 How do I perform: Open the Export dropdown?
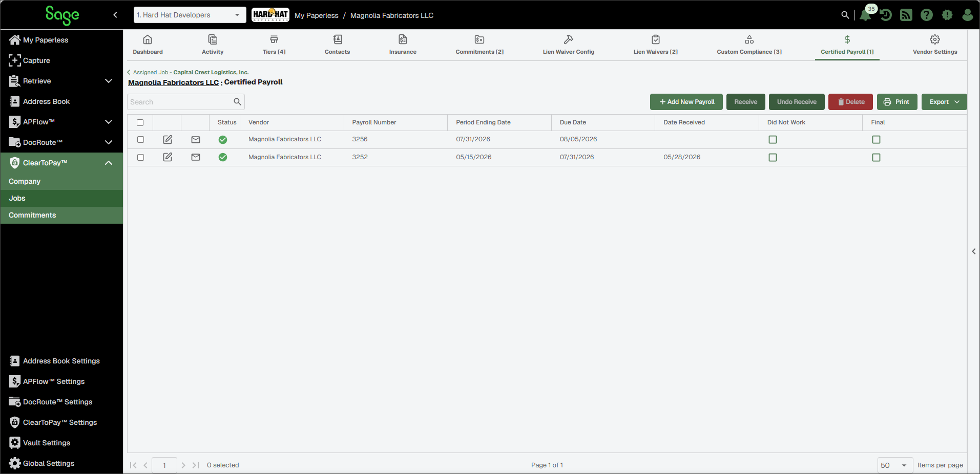(x=944, y=102)
